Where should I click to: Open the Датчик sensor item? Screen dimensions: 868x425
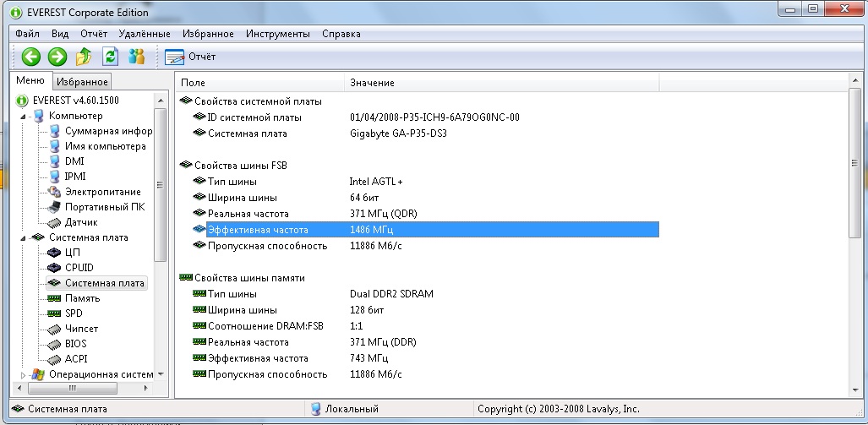[x=81, y=222]
